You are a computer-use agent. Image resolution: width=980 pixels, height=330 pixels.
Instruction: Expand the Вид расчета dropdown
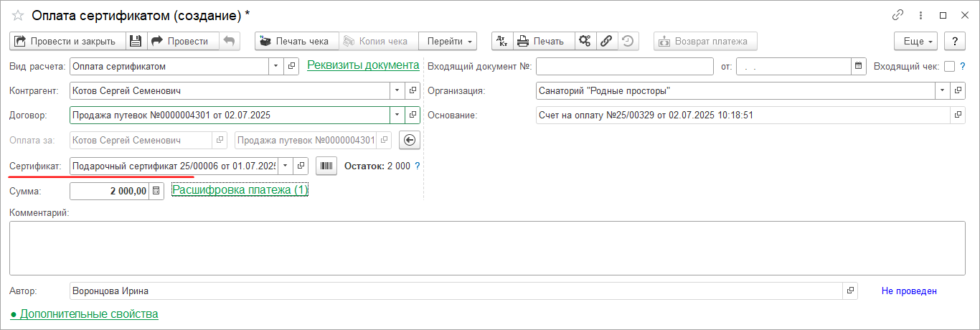click(x=277, y=67)
